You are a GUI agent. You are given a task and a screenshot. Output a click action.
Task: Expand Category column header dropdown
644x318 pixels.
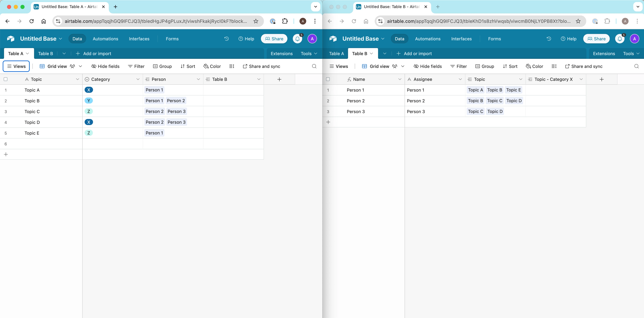[x=138, y=79]
